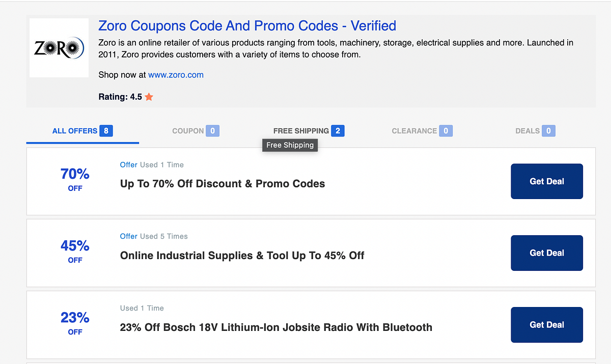This screenshot has width=611, height=364.
Task: Open the FREE SHIPPING tab
Action: (x=301, y=131)
